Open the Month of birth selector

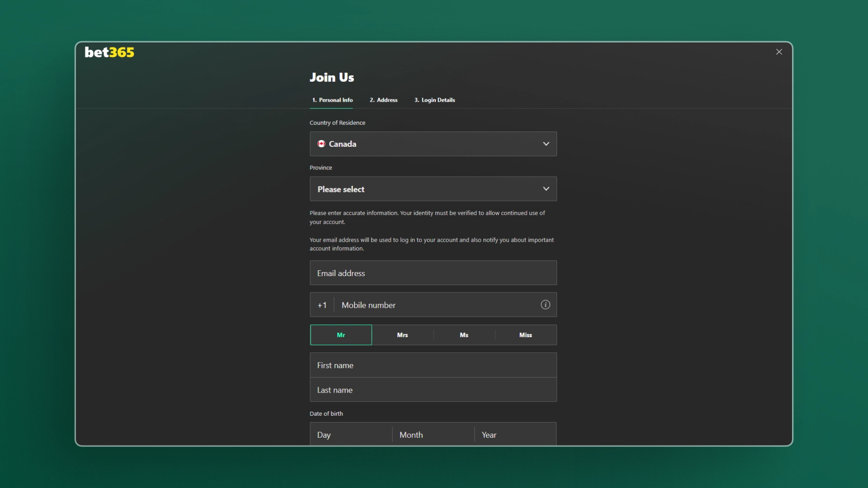[x=434, y=435]
